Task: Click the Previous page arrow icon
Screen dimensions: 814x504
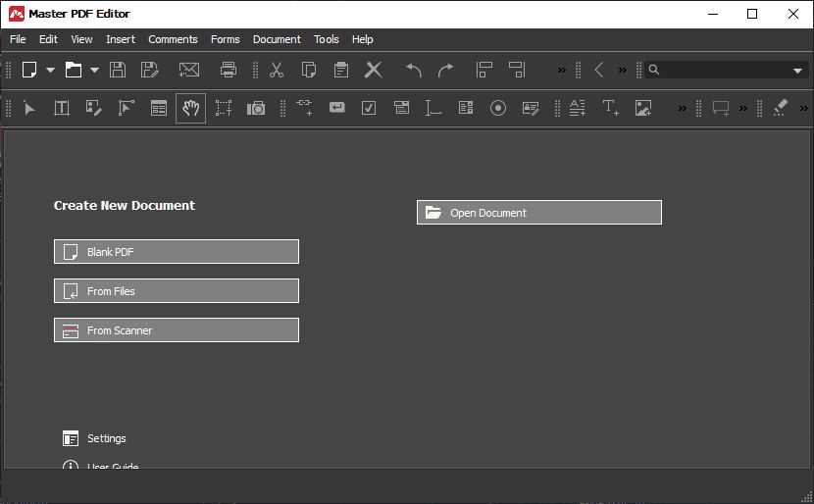Action: click(x=599, y=70)
